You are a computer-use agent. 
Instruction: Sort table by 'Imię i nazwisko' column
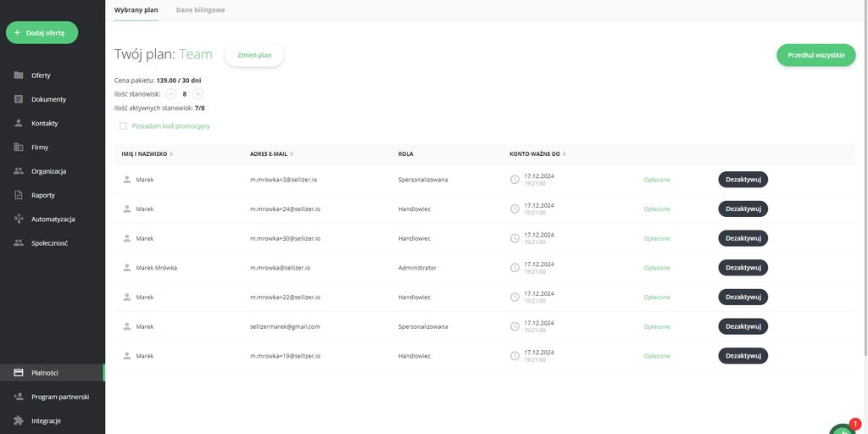(147, 154)
